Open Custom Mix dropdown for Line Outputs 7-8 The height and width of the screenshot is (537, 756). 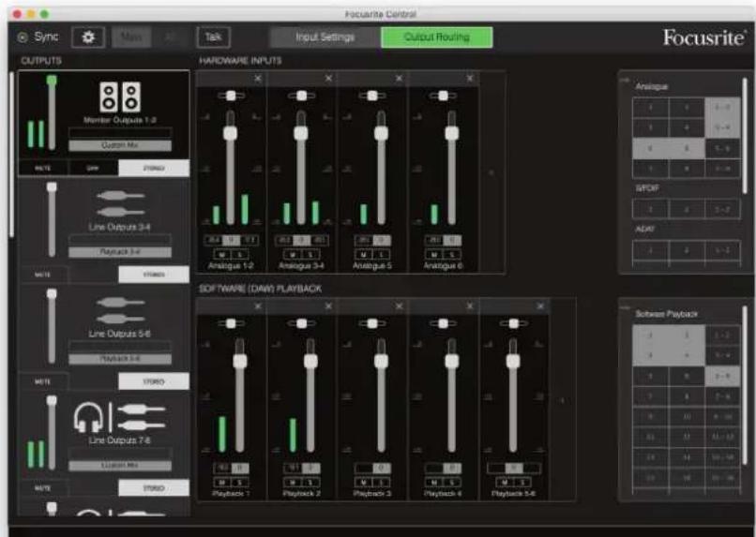(120, 465)
